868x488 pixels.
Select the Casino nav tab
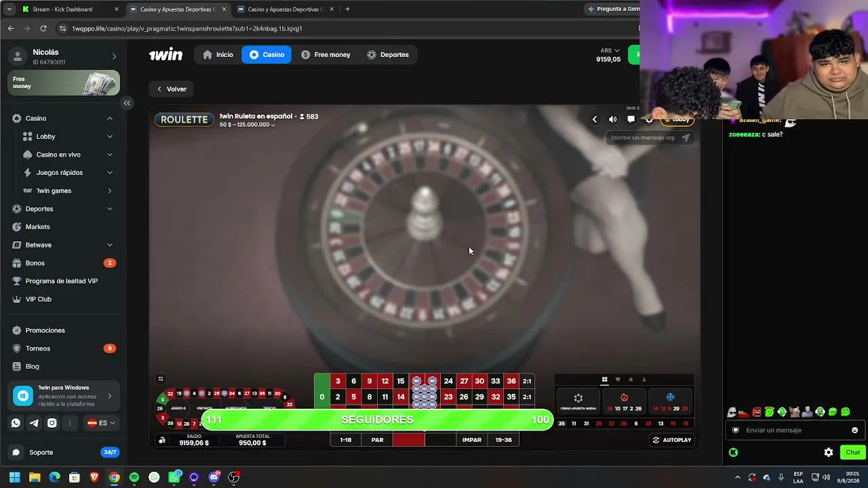point(267,54)
